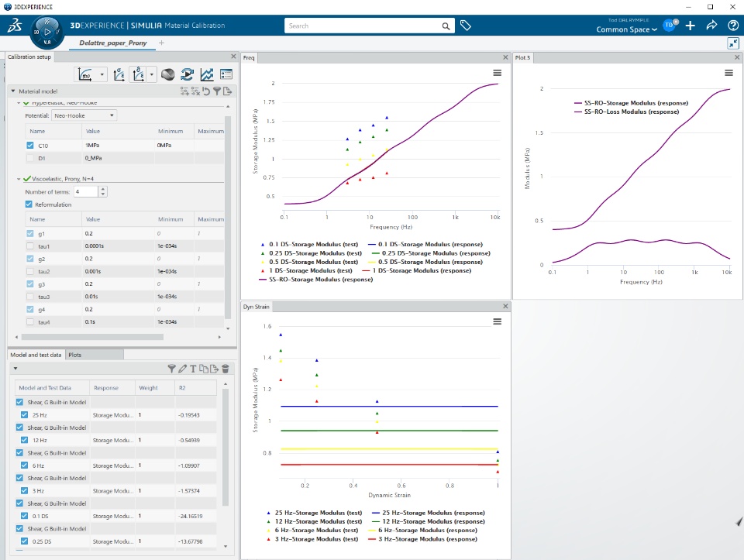
Task: Close the Dyn Strain plot panel
Action: (x=505, y=306)
